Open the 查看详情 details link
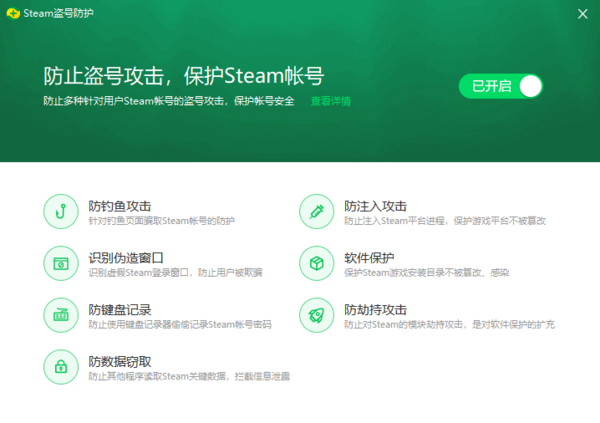The image size is (600, 423). tap(331, 101)
